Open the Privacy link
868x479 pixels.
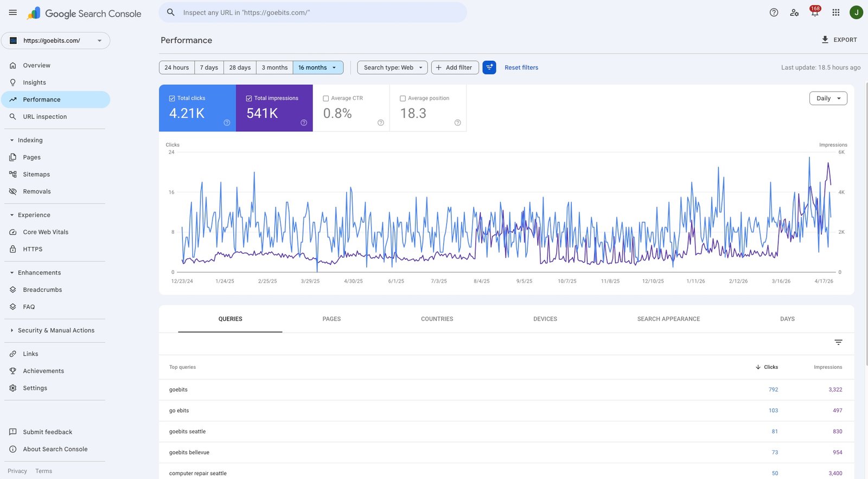(17, 471)
